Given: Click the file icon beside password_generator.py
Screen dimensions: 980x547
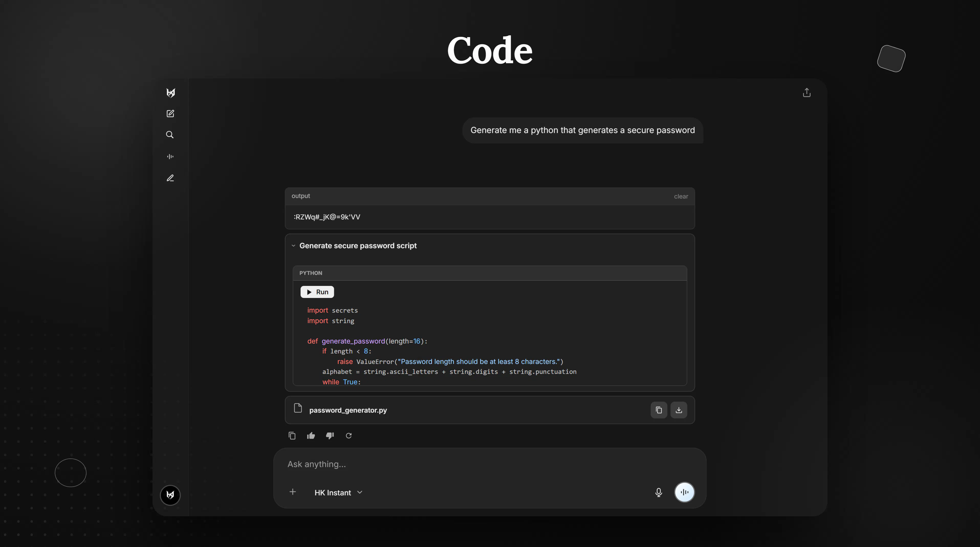Looking at the screenshot, I should click(x=298, y=408).
